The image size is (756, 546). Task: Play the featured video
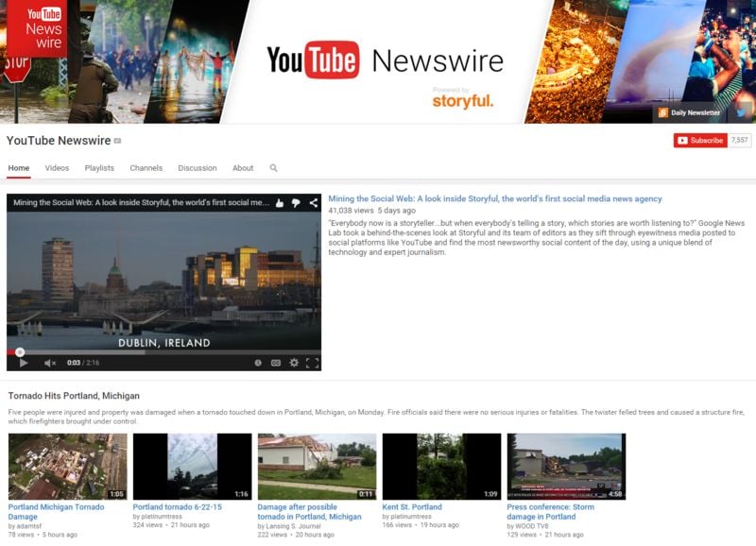pyautogui.click(x=23, y=363)
